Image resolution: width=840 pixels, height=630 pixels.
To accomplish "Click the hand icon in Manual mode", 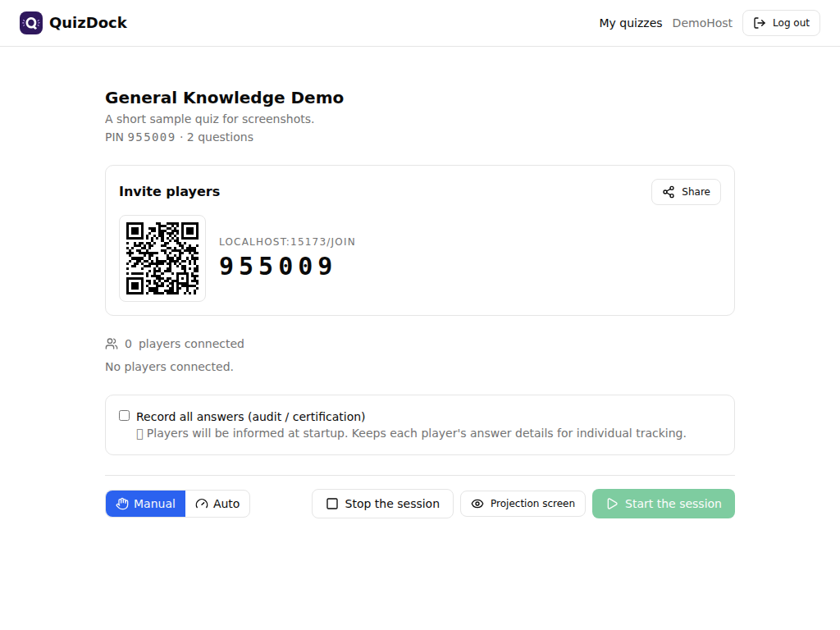I will point(122,504).
